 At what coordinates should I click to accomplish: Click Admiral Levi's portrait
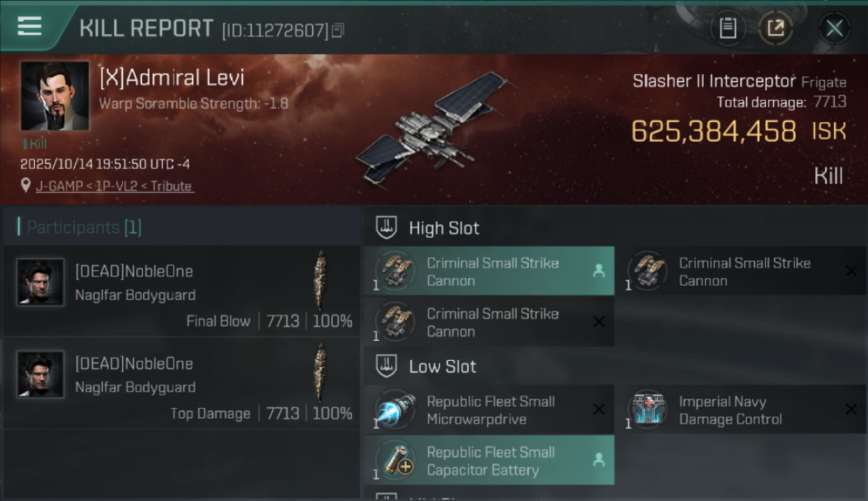pos(55,96)
